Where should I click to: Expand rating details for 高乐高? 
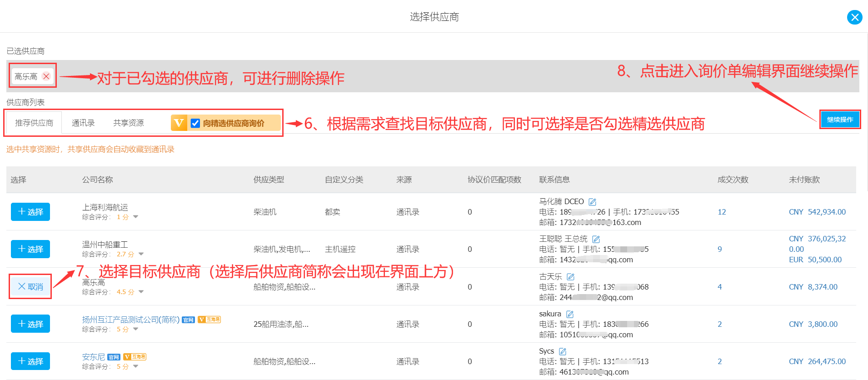click(141, 292)
